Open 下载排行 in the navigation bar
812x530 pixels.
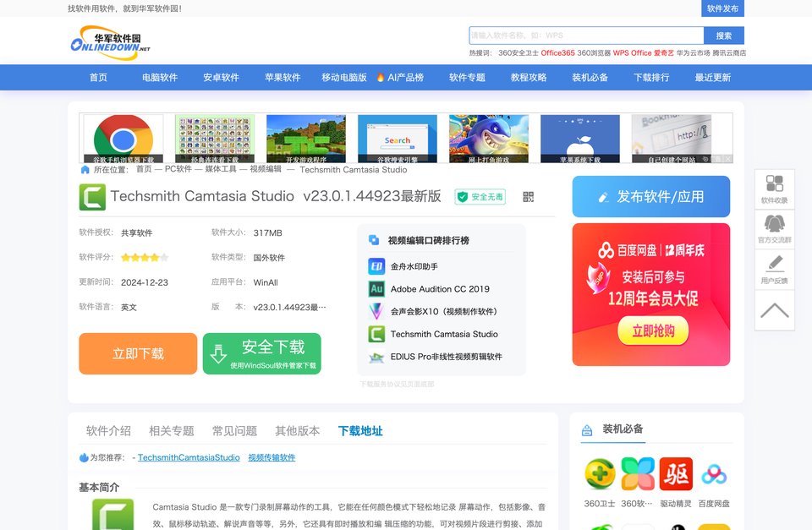tap(651, 77)
